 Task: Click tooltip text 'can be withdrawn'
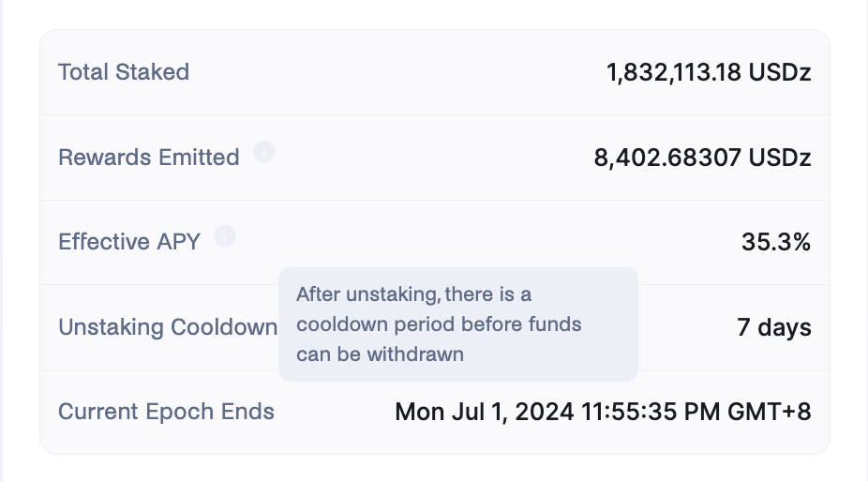point(381,354)
